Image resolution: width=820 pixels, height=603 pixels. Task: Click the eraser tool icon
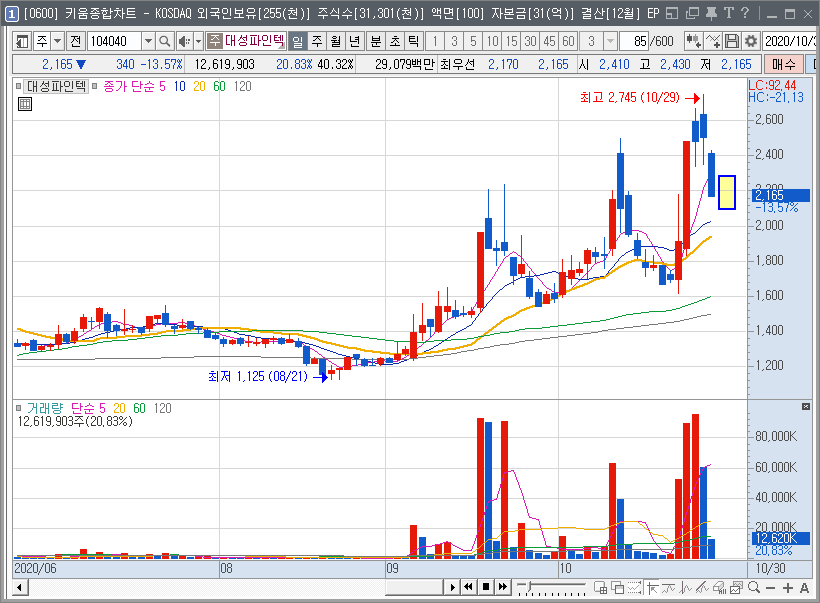tap(719, 588)
